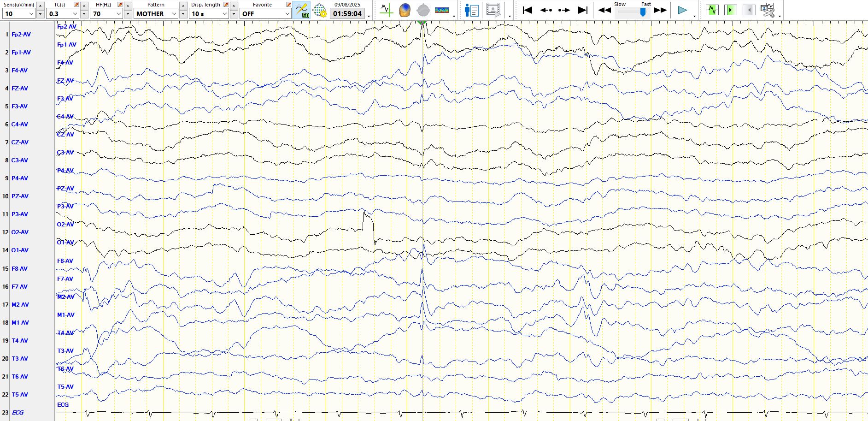Open the electrode montage settings icon
The width and height of the screenshot is (868, 421).
319,10
